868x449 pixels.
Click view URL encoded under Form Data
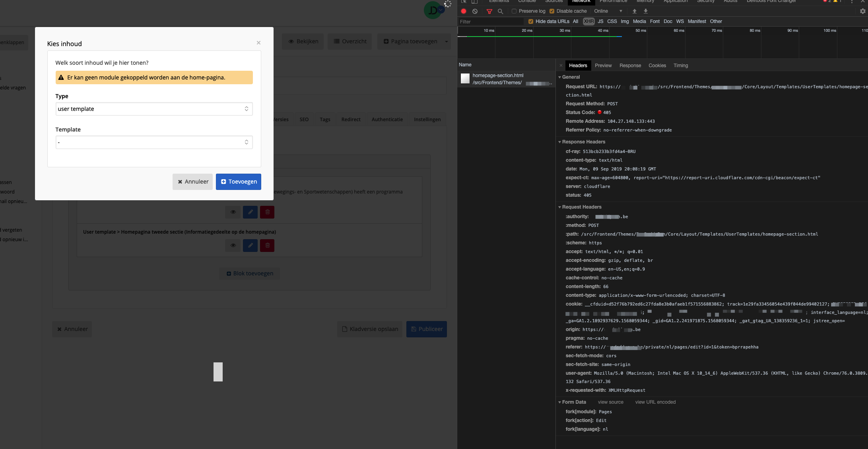click(655, 402)
